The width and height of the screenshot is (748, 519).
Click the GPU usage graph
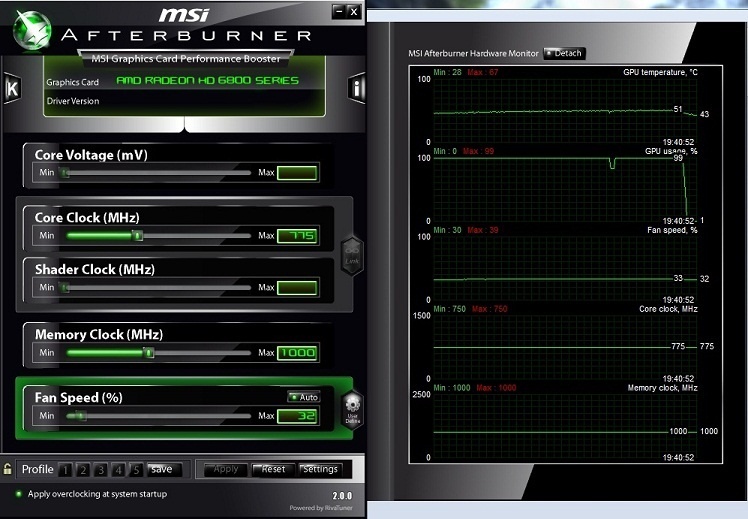point(565,189)
